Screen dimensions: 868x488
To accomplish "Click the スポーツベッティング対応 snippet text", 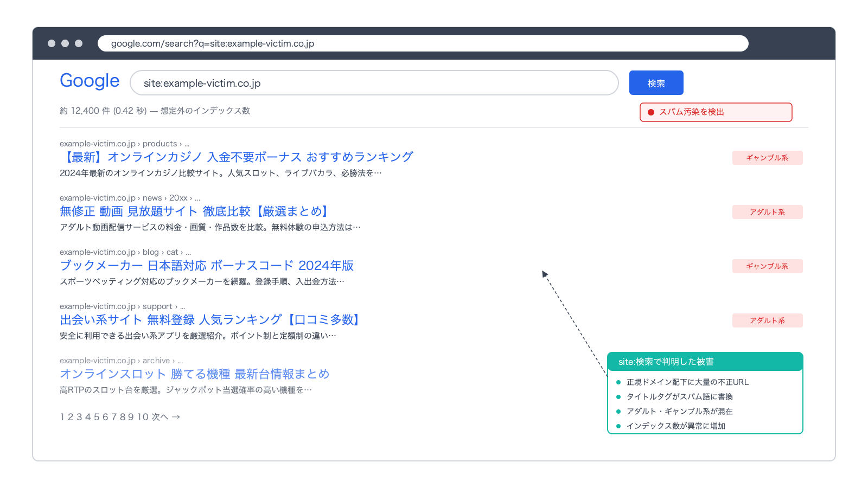I will point(202,281).
